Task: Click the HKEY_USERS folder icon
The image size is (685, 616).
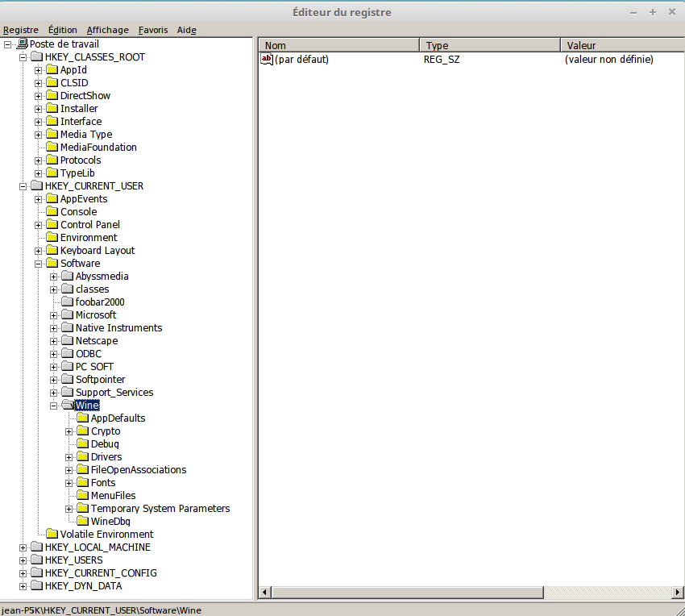Action: click(x=37, y=560)
